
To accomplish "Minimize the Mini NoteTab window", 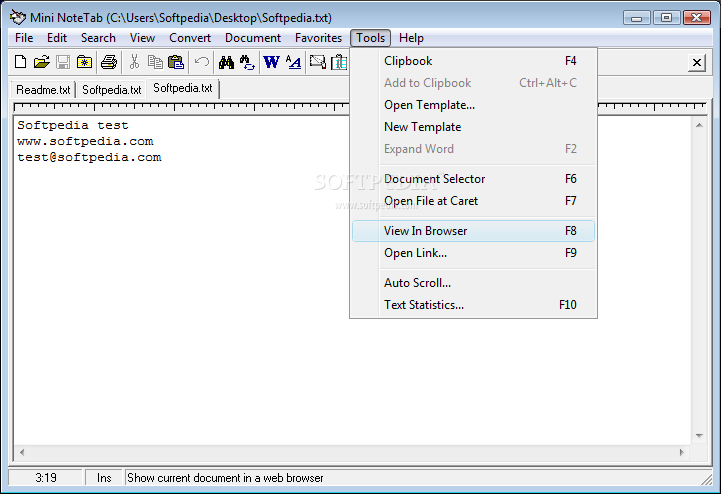I will (636, 18).
